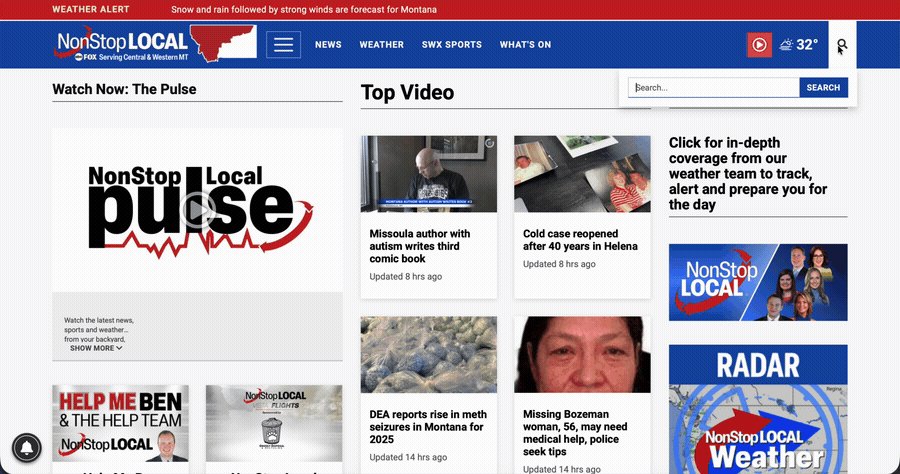The width and height of the screenshot is (900, 474).
Task: Open DEA reports rise in meth seizures story
Action: pyautogui.click(x=428, y=427)
